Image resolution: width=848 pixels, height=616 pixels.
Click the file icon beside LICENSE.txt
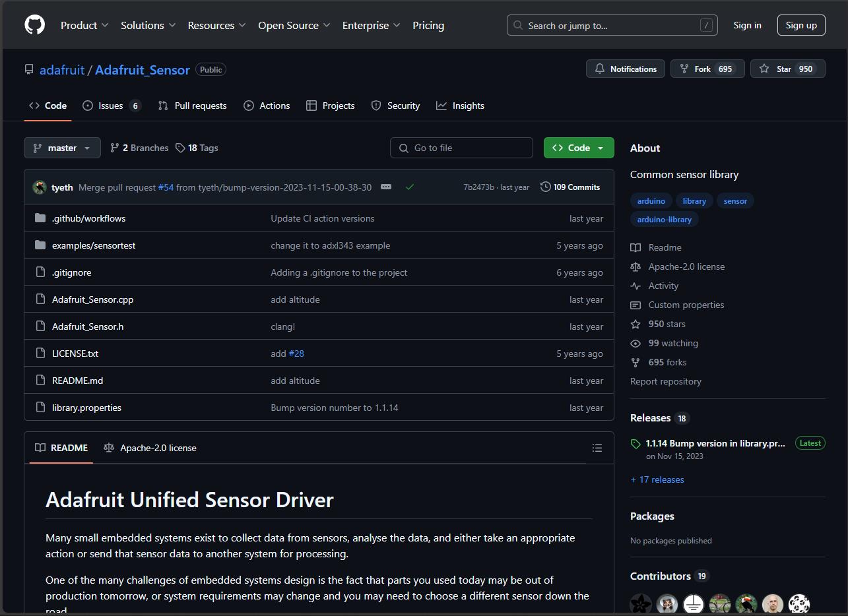[40, 353]
